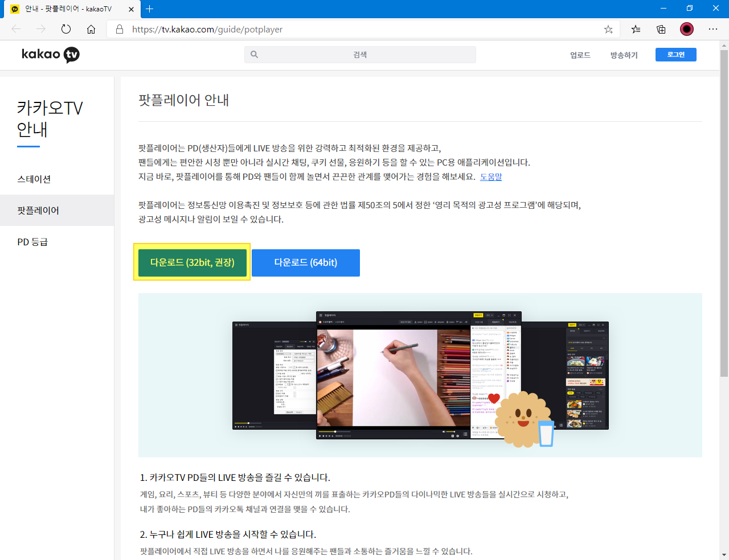This screenshot has height=560, width=729.
Task: Open the browser profile avatar
Action: point(687,29)
